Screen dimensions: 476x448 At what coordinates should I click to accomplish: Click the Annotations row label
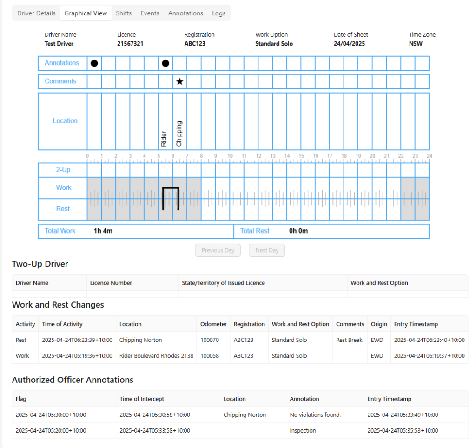pyautogui.click(x=62, y=63)
